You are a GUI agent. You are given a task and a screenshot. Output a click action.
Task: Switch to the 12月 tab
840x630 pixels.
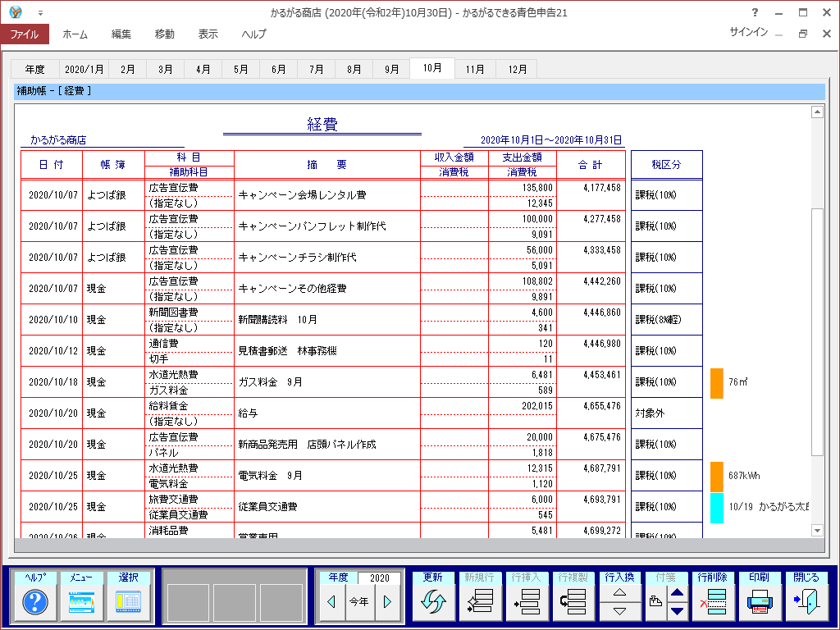coord(517,69)
